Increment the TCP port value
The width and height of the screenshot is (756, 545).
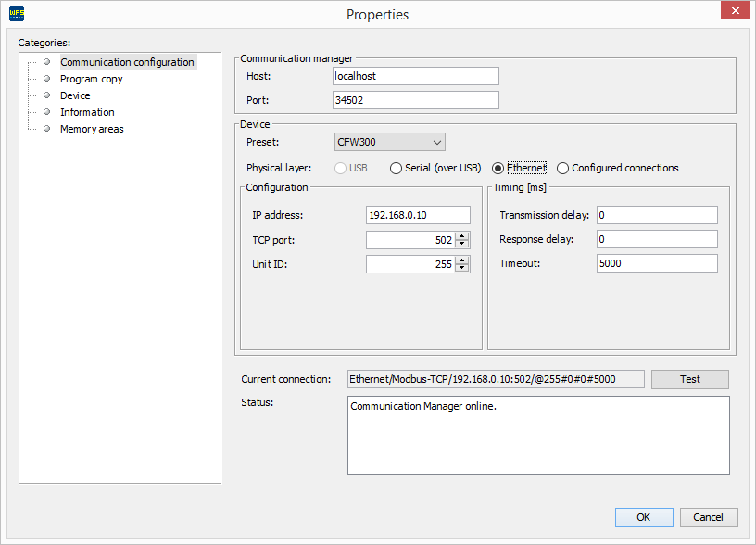[x=462, y=235]
